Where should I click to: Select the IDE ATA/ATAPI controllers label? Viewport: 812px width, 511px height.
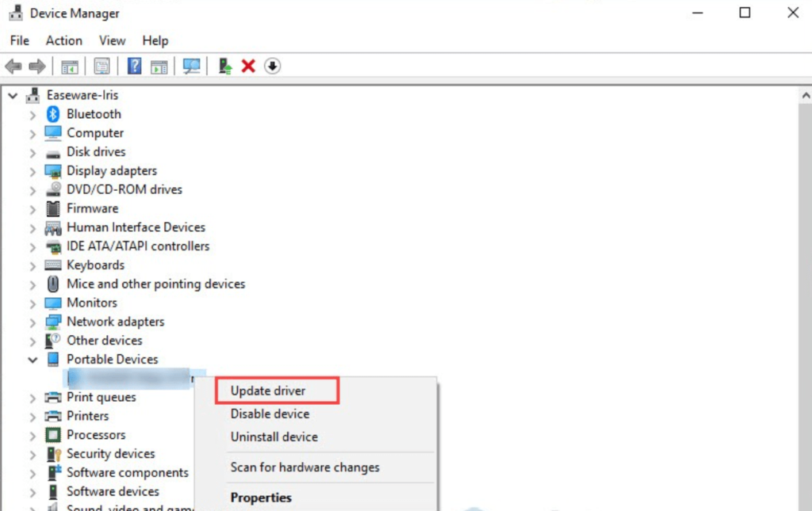138,246
